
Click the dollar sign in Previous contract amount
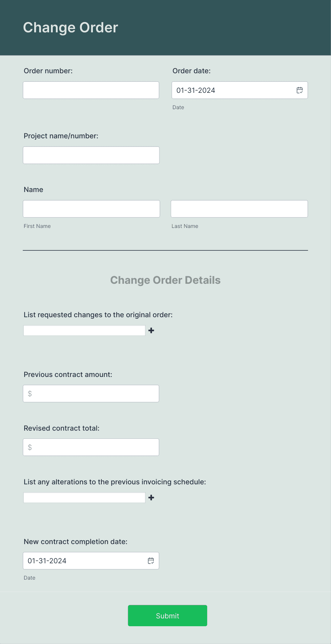click(30, 393)
